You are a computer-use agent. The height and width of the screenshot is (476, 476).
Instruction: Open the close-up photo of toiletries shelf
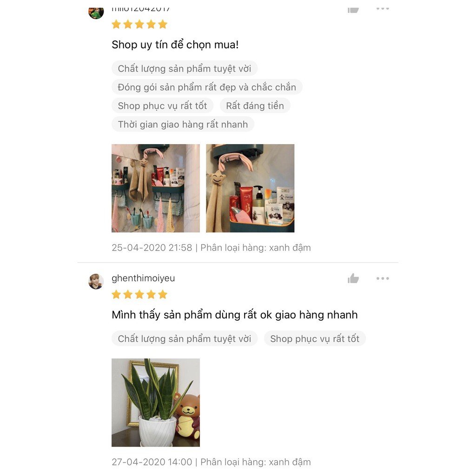[250, 188]
